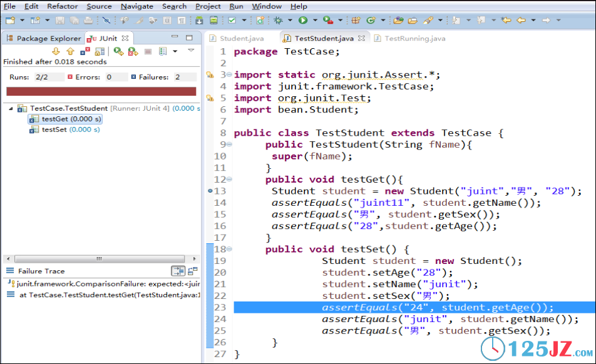This screenshot has width=596, height=364.
Task: Close the TestStudent.java editor tab
Action: 361,38
